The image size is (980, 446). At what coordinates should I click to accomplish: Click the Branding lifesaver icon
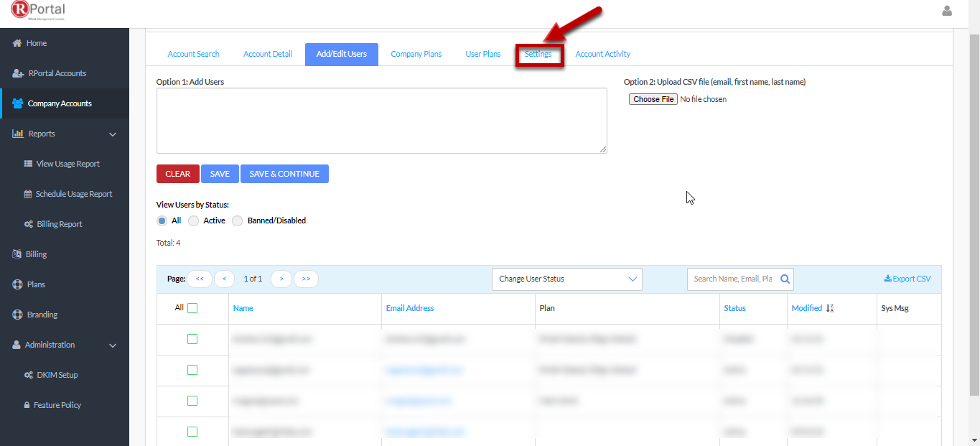coord(17,315)
